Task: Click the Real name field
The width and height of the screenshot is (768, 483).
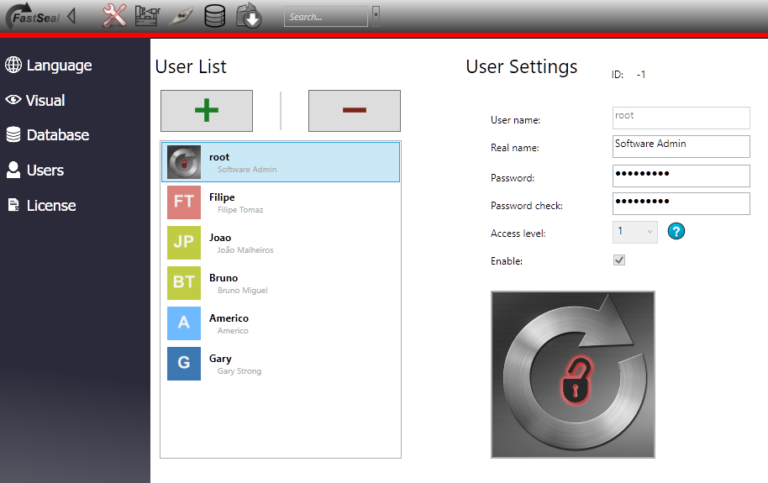Action: (x=681, y=146)
